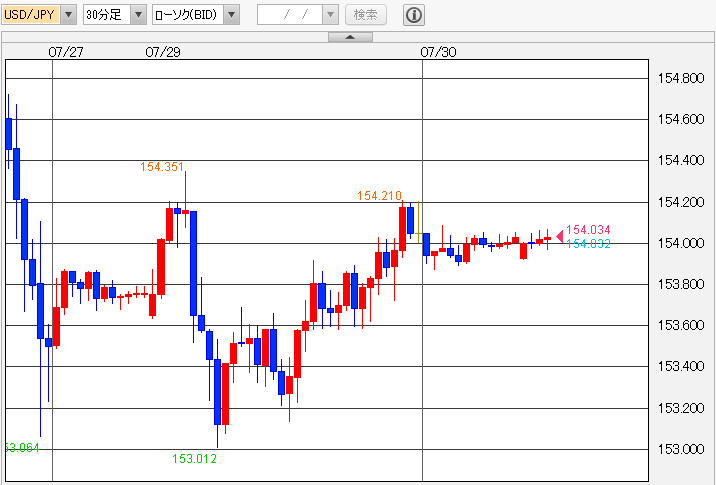Open the date picker dropdown arrow
The image size is (716, 485).
pos(330,15)
